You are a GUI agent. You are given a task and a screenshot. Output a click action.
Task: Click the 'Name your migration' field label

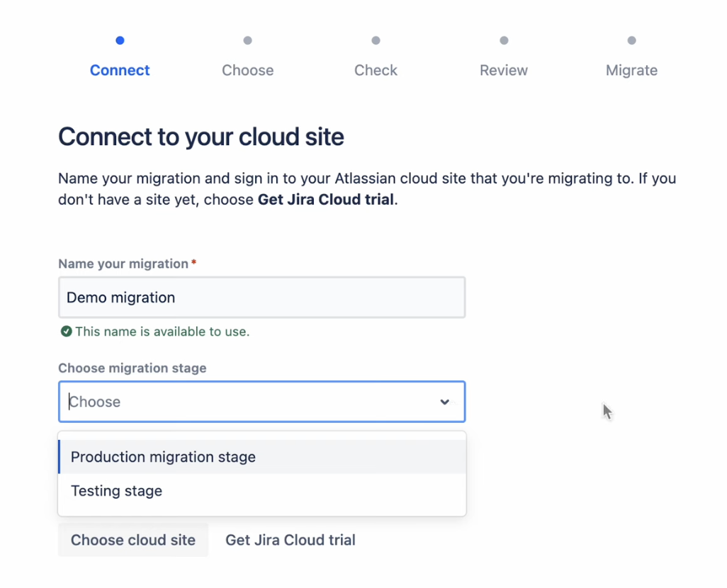(123, 264)
